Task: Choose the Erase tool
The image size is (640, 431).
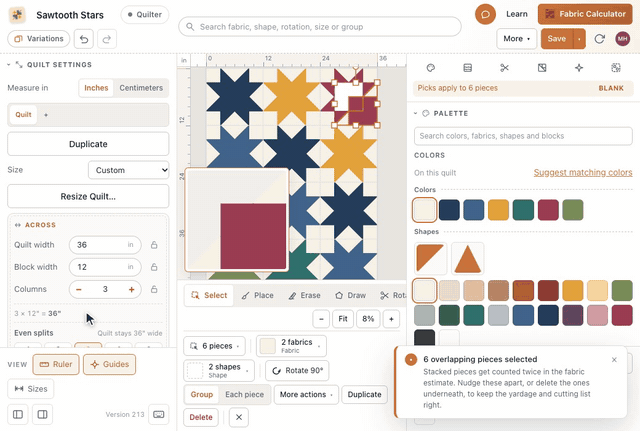Action: [x=304, y=295]
